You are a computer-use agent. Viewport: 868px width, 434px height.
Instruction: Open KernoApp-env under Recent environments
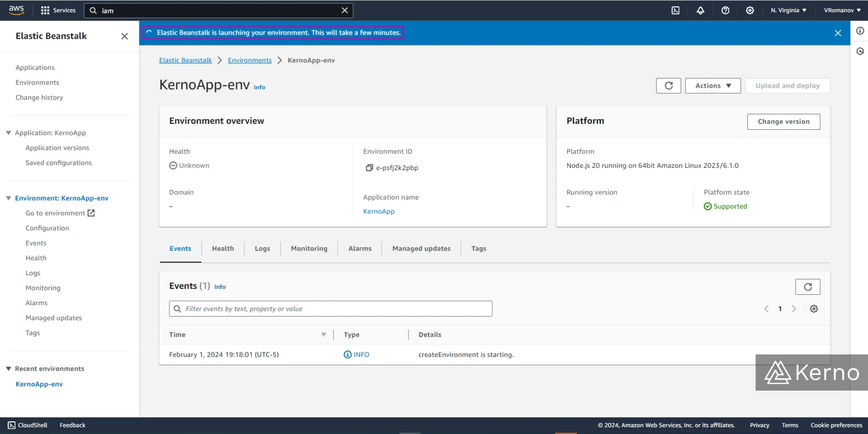[x=39, y=384]
